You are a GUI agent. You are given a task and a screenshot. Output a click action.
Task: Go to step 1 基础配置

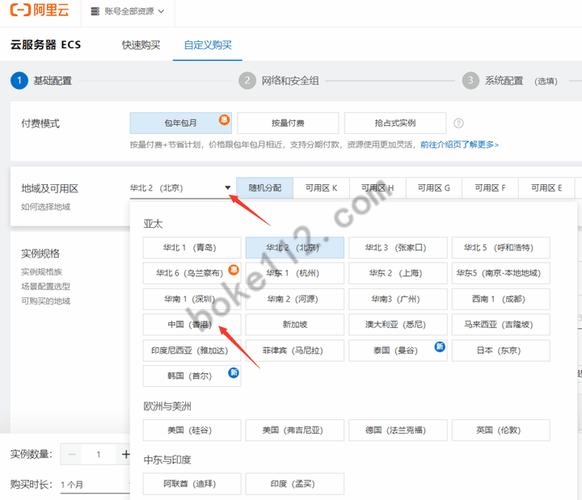[41, 81]
